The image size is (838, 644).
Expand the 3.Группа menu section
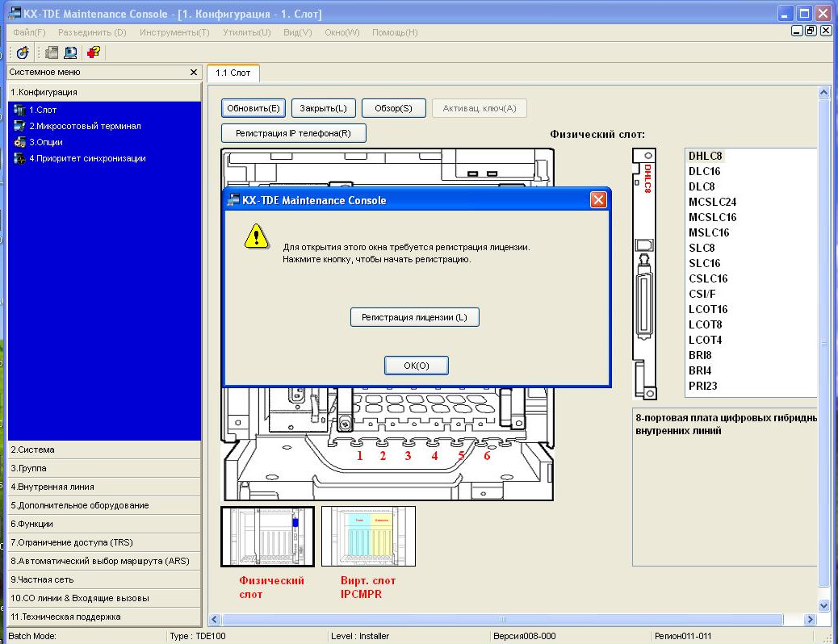point(104,468)
